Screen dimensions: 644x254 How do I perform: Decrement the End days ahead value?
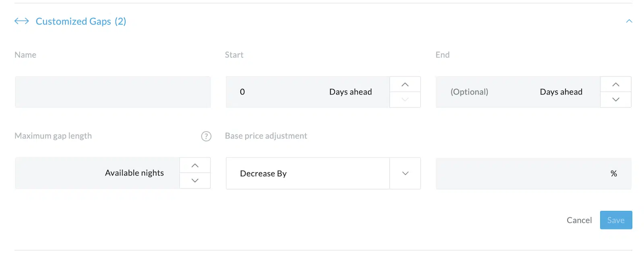616,99
